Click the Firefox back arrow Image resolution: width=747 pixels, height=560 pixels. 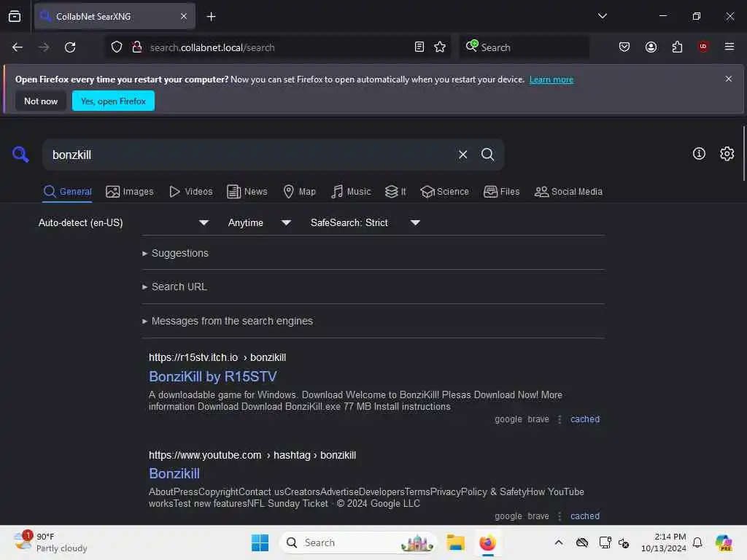click(18, 47)
